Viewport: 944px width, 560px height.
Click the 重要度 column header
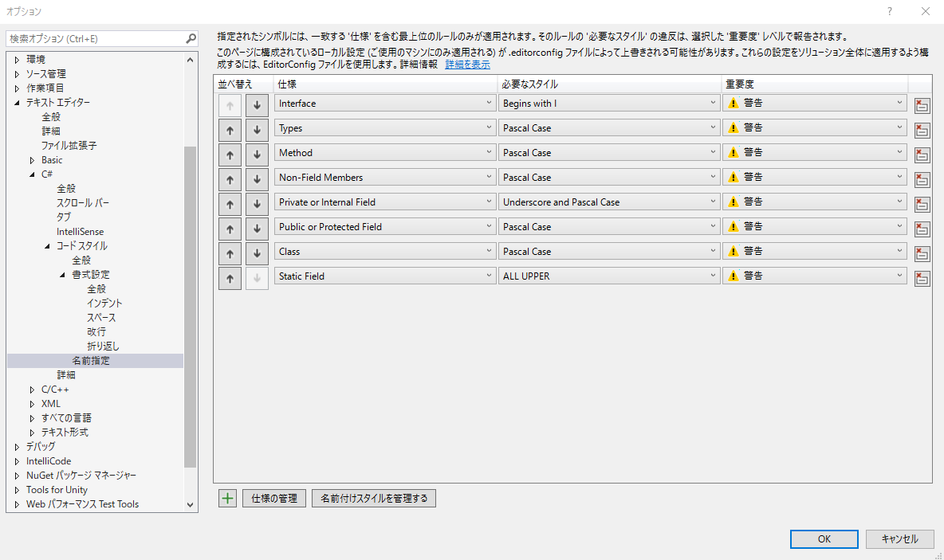(x=815, y=84)
